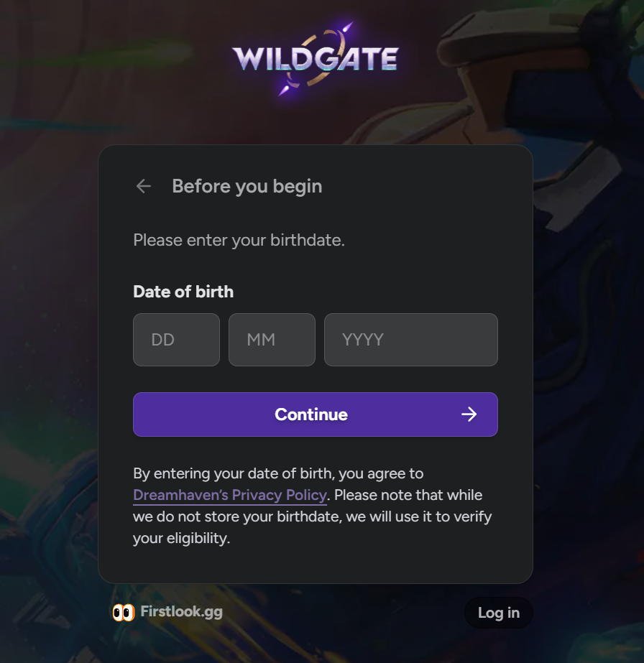Viewport: 644px width, 663px height.
Task: Click the Date of birth label
Action: tap(183, 292)
